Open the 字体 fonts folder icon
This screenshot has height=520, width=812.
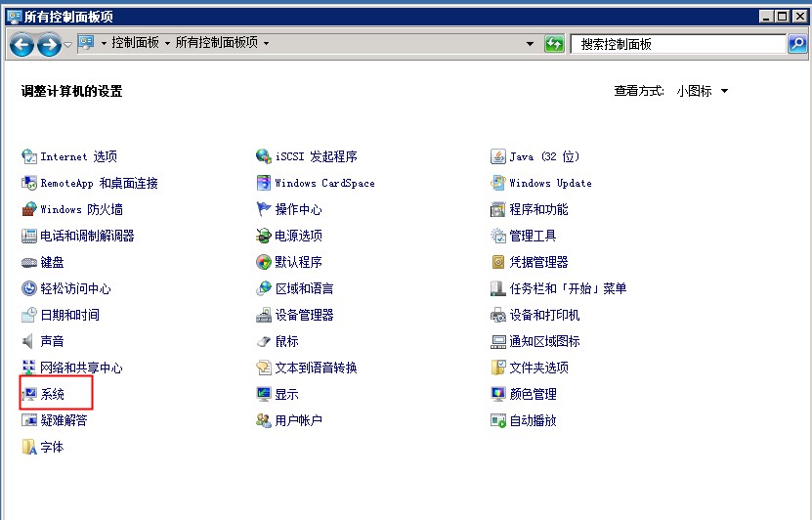[52, 447]
